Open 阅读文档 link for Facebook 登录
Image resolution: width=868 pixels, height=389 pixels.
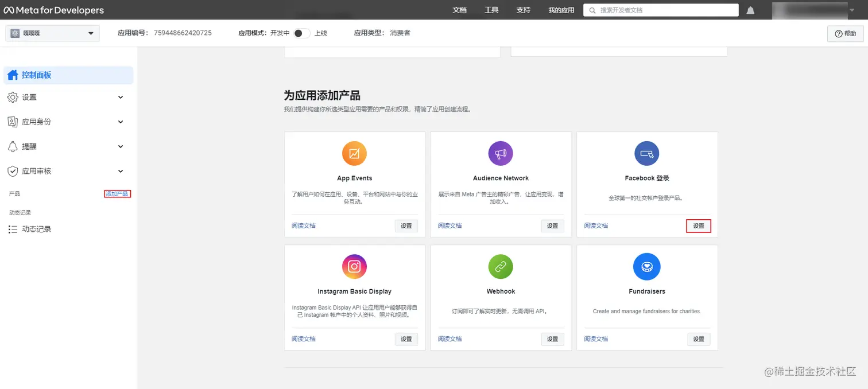(596, 226)
